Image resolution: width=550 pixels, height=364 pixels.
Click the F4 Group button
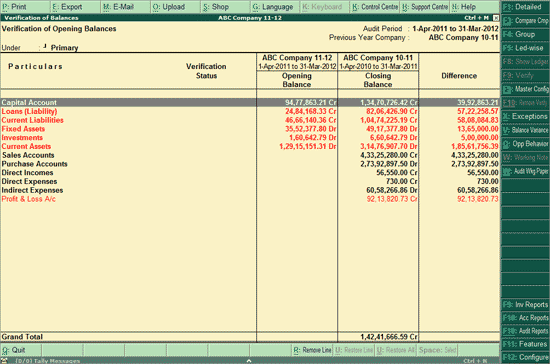point(525,34)
